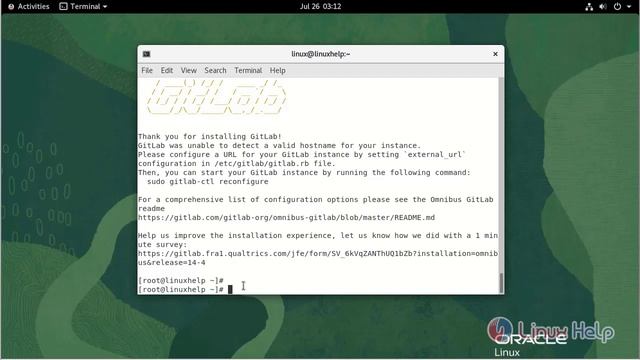640x360 pixels.
Task: Open the Activities overview
Action: tap(29, 7)
